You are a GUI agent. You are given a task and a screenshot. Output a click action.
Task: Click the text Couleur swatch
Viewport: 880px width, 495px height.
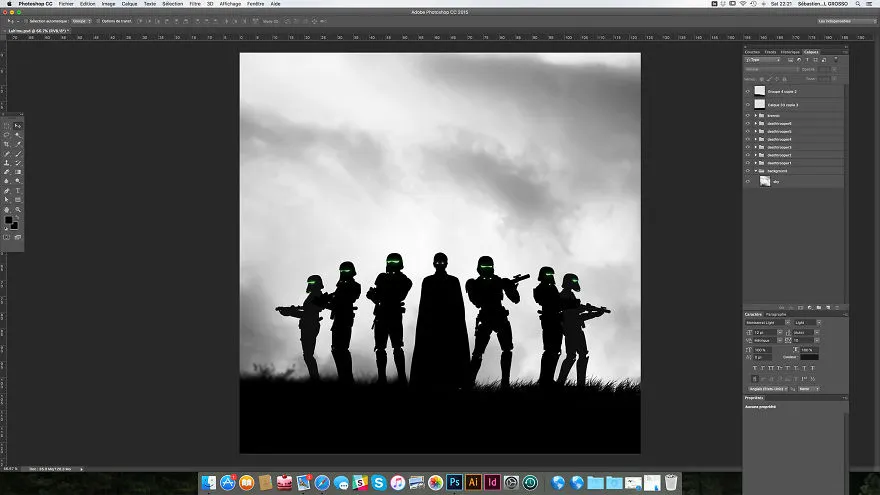click(x=809, y=357)
